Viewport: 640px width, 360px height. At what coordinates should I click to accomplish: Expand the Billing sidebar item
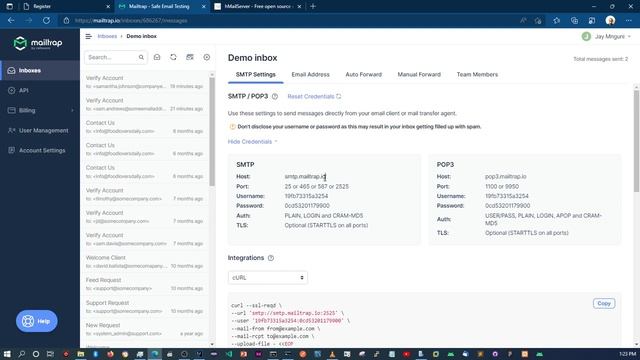pos(40,110)
